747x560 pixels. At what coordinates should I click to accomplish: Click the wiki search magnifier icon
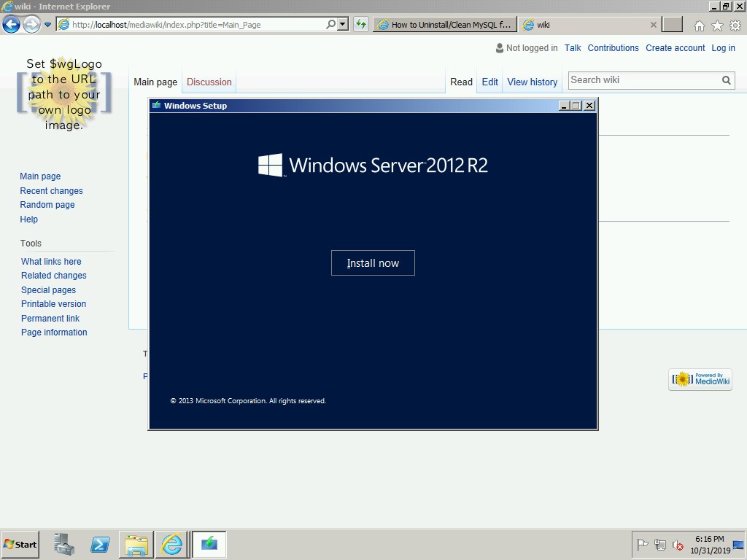tap(726, 80)
